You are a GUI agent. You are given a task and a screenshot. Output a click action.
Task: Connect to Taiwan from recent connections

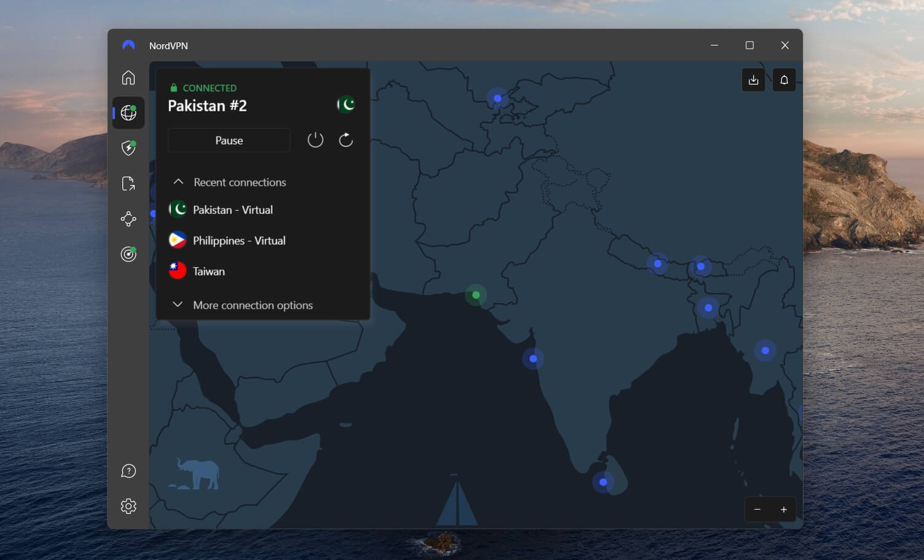pyautogui.click(x=208, y=271)
